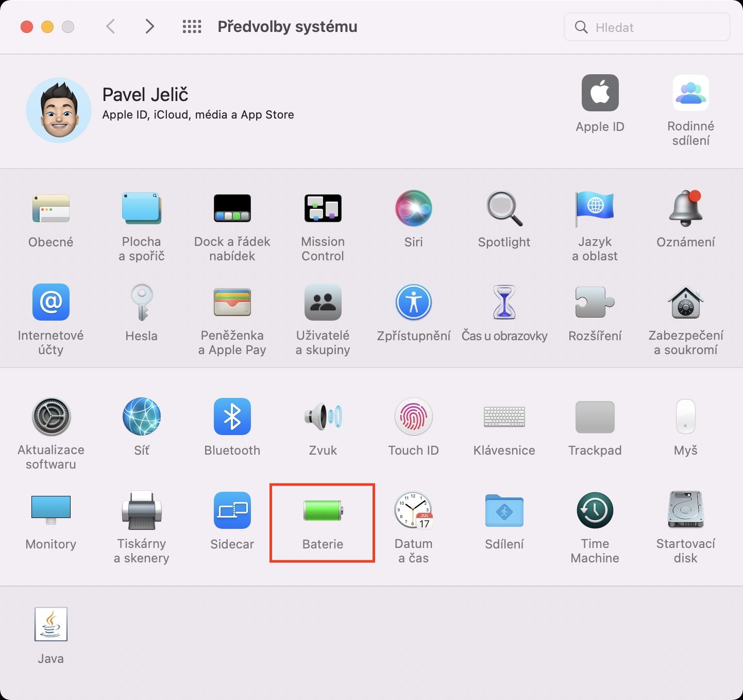Open the Java preferences pane
This screenshot has height=700, width=743.
click(51, 624)
